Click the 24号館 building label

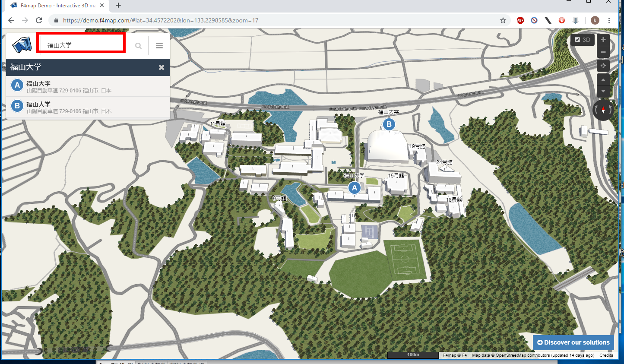tap(444, 162)
